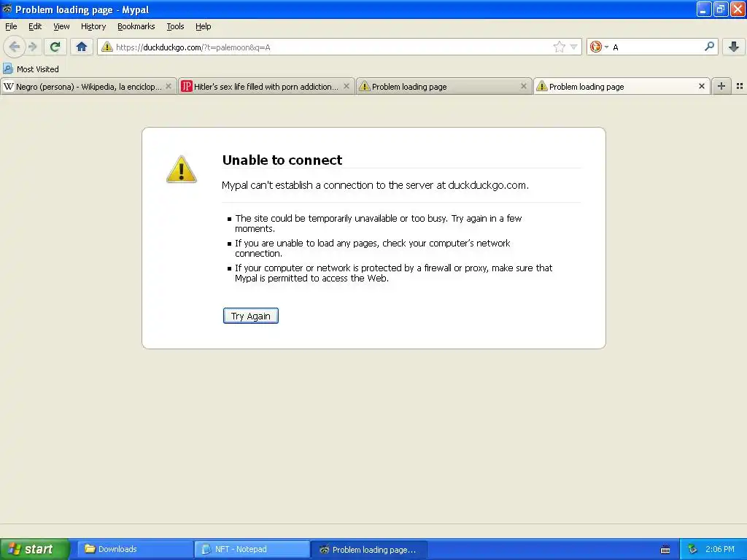Minimize the Mypal window
The width and height of the screenshot is (747, 560).
point(704,9)
